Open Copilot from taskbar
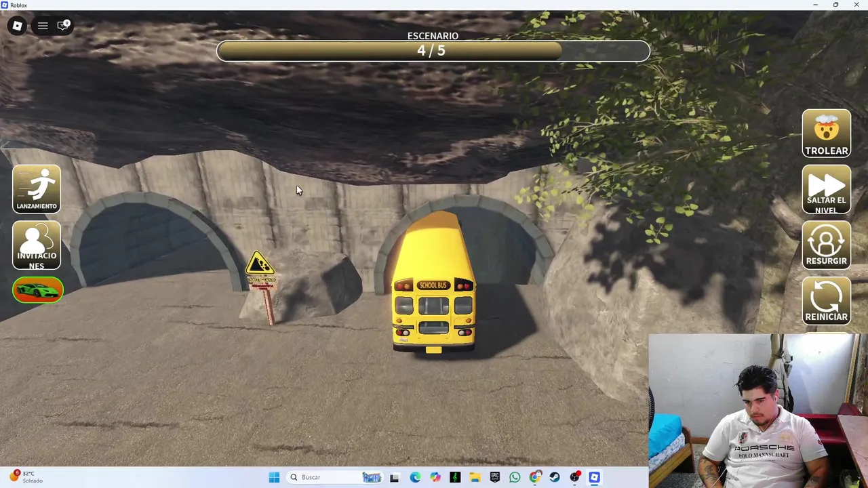Screen dimensions: 868x488 click(x=435, y=477)
